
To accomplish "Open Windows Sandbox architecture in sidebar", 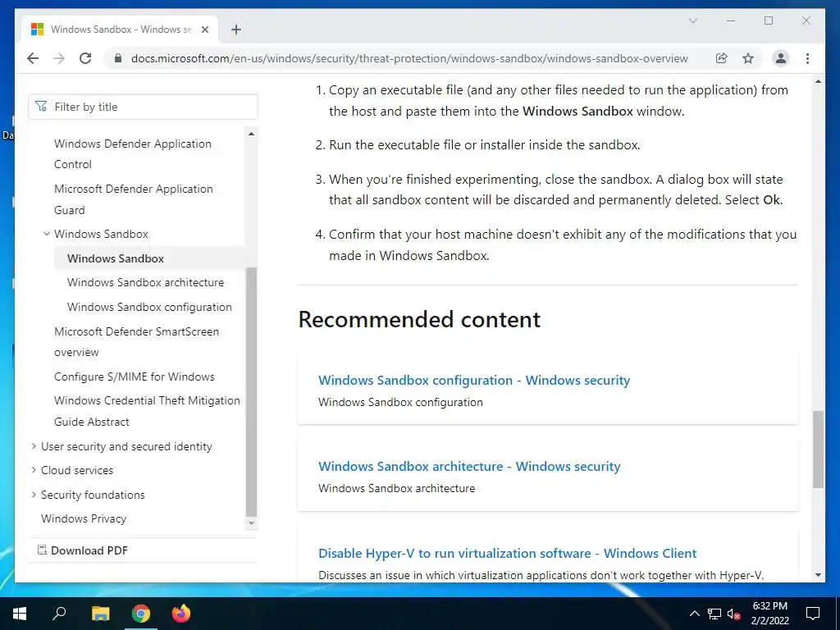I will click(146, 282).
